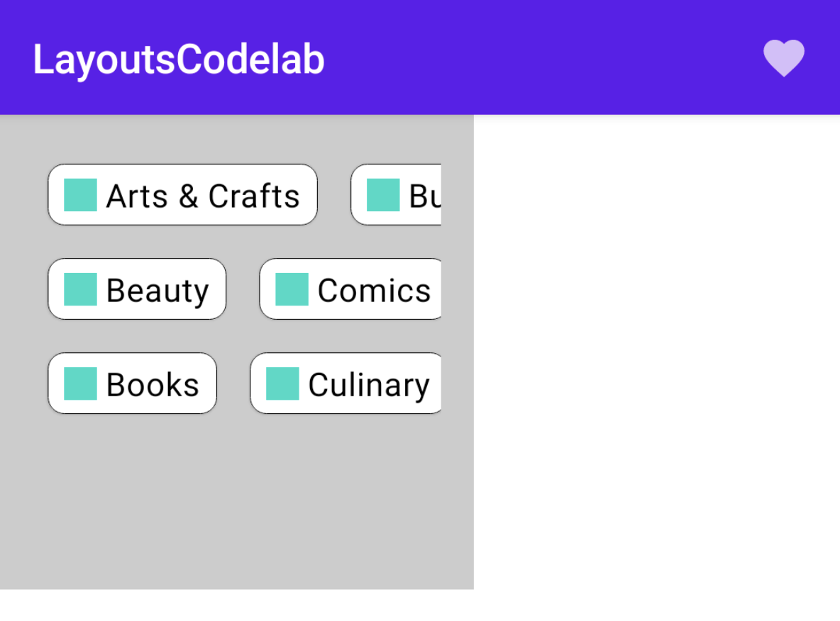This screenshot has height=621, width=840.
Task: Click the teal square in Books chip
Action: [x=80, y=384]
